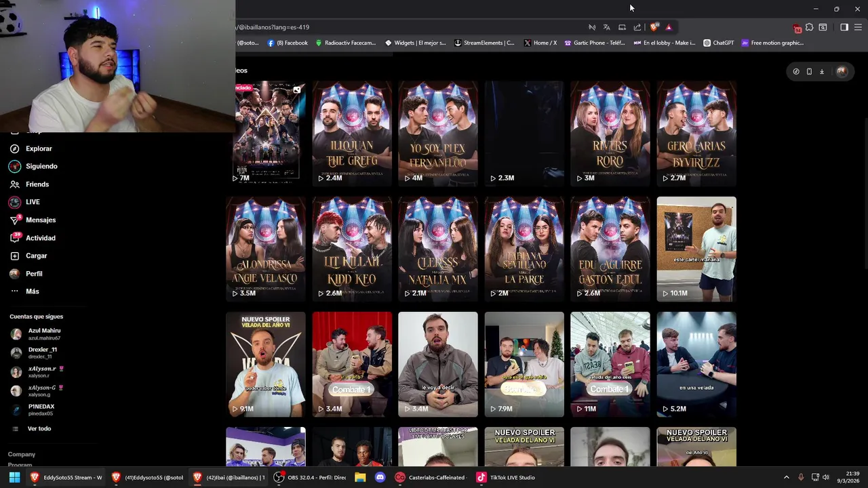Click the share page icon in address bar

point(637,27)
